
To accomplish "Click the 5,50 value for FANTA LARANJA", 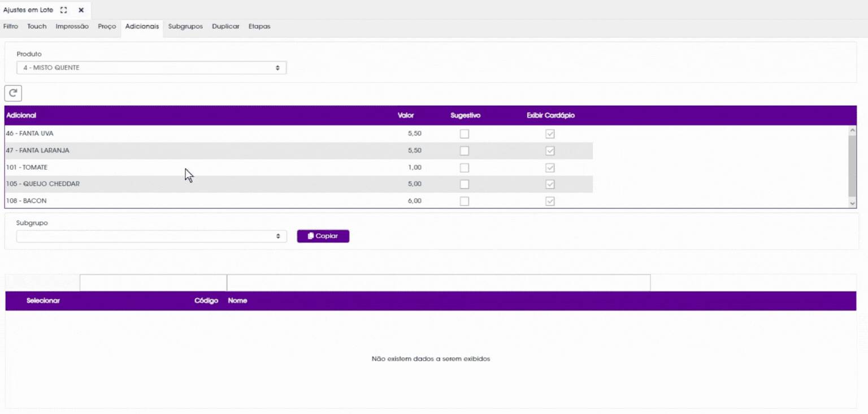I will 414,150.
